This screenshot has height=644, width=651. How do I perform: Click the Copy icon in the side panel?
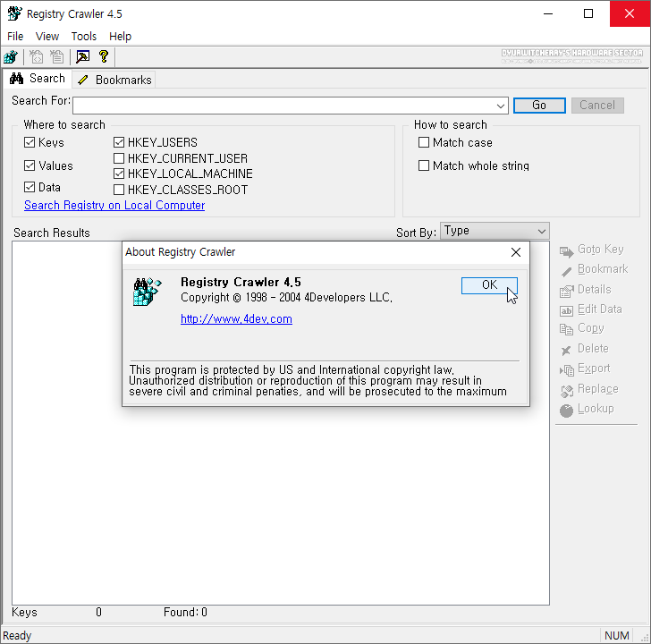pos(566,329)
